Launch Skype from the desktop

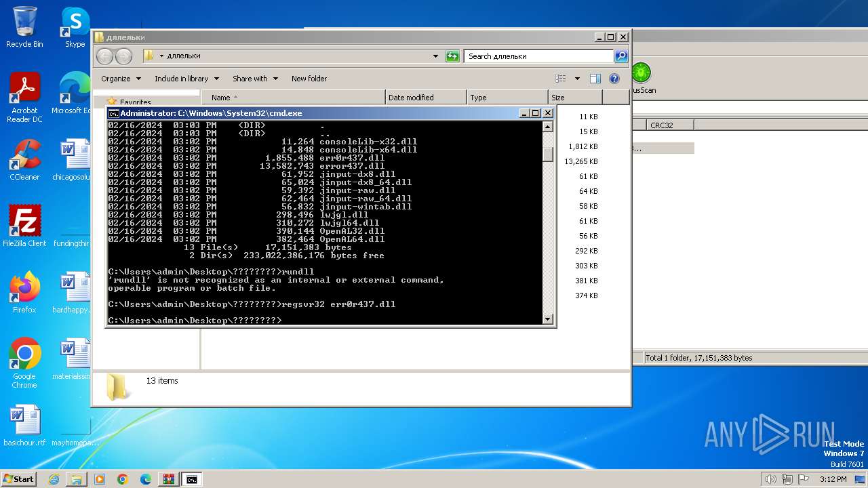tap(75, 27)
